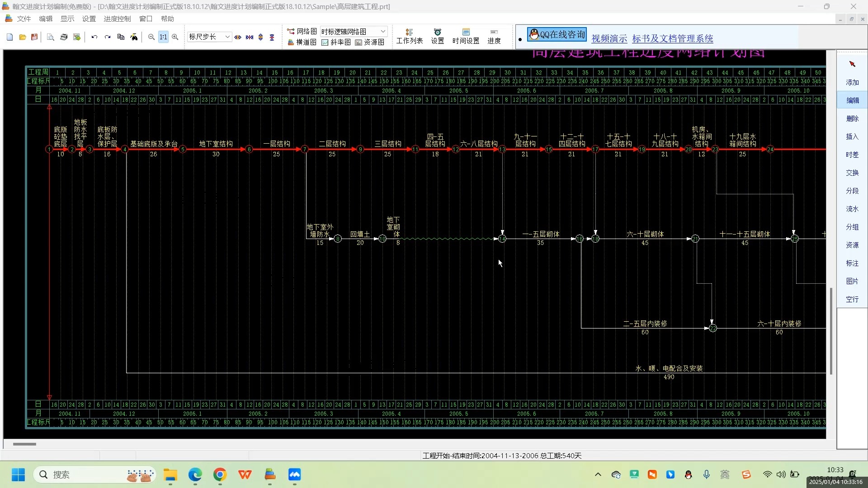This screenshot has width=868, height=488.
Task: Click 时差 in side panel
Action: pyautogui.click(x=852, y=155)
